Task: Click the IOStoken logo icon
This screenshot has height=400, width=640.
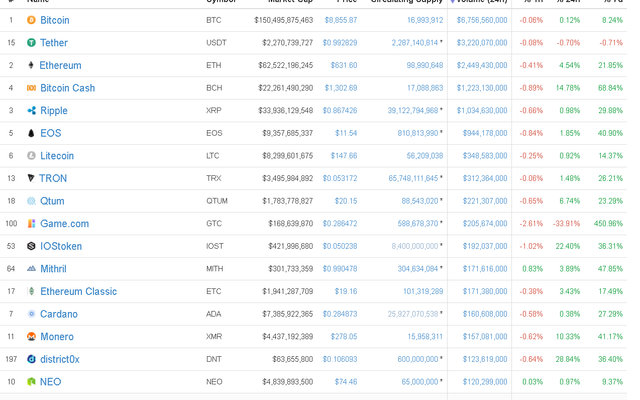Action: click(x=31, y=246)
